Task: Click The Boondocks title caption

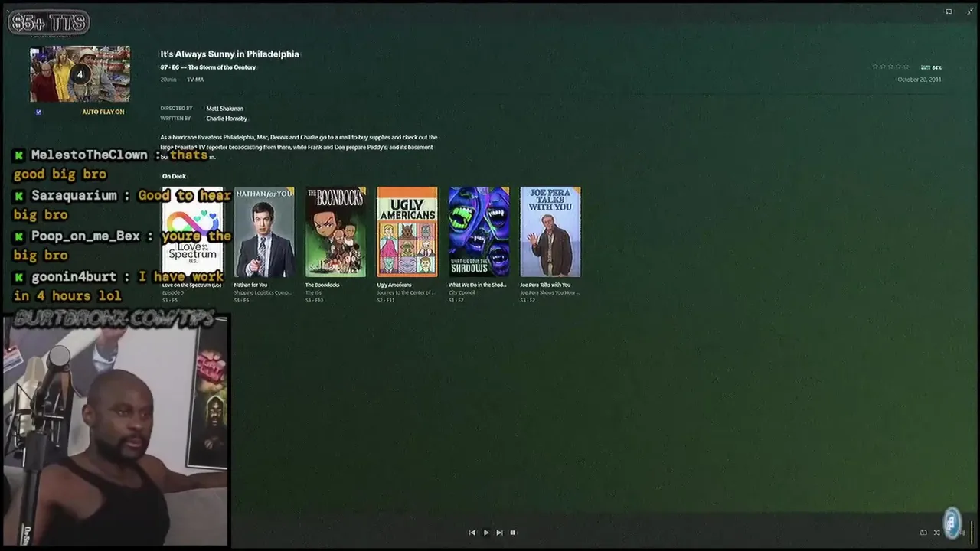Action: tap(322, 285)
